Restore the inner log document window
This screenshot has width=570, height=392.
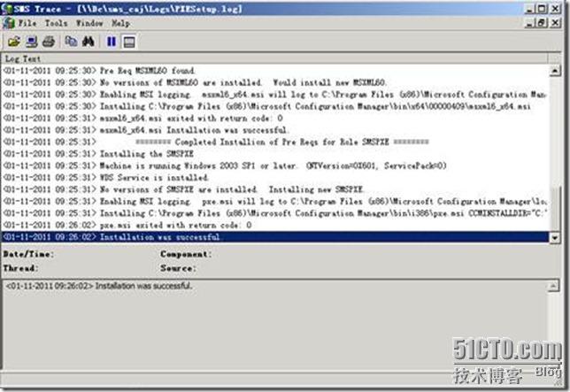[542, 23]
